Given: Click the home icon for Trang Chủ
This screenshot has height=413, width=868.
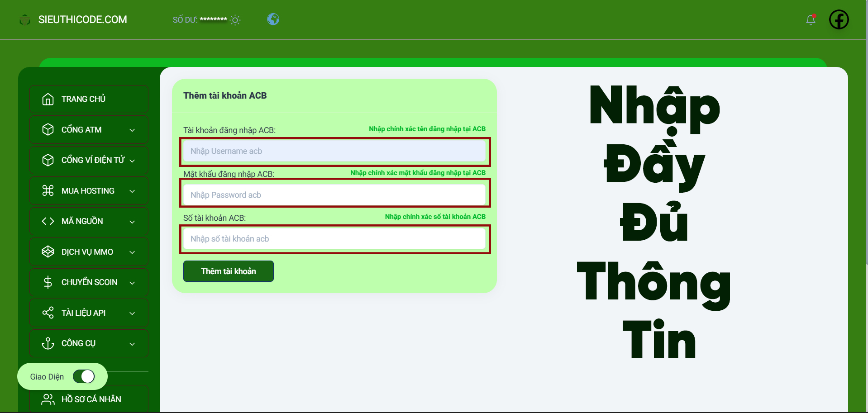Looking at the screenshot, I should point(48,99).
